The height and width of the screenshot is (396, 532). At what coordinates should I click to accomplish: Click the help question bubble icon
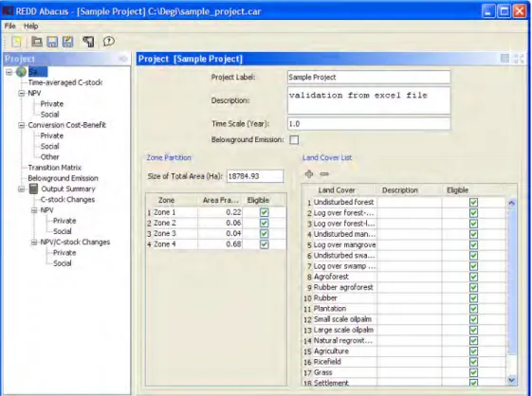[108, 42]
